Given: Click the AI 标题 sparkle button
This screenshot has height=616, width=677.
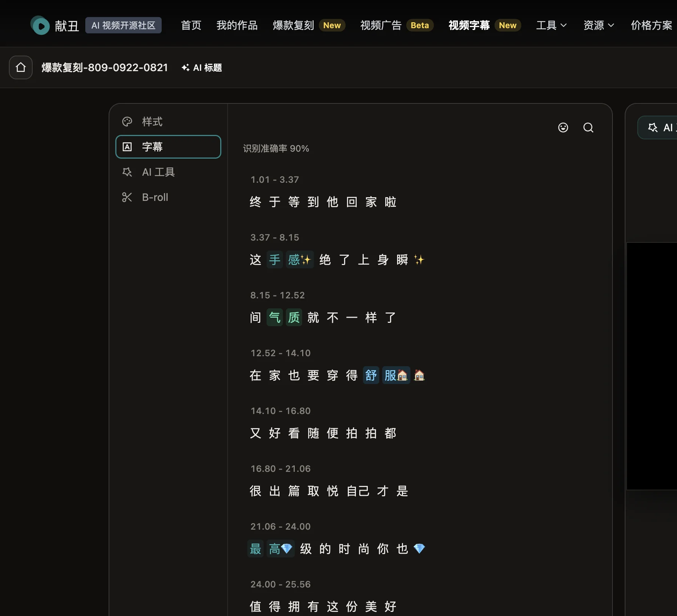Looking at the screenshot, I should 202,67.
